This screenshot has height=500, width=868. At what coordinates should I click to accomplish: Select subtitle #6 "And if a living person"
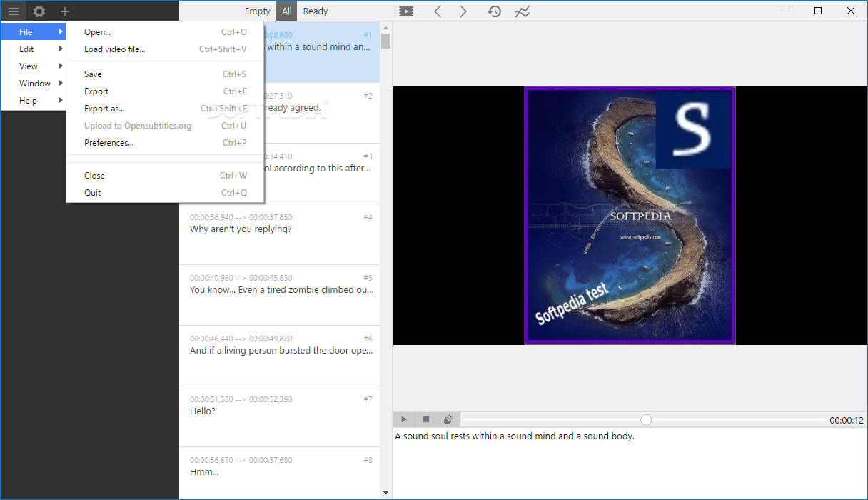tap(280, 356)
